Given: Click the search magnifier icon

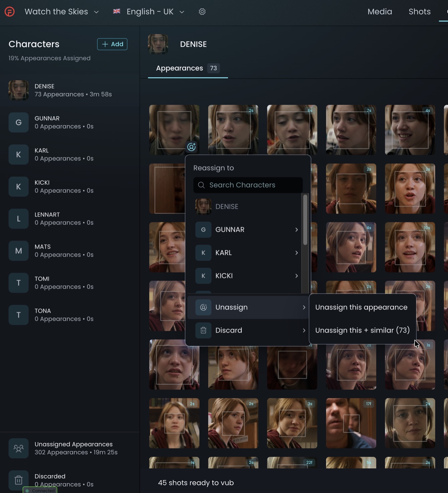Looking at the screenshot, I should click(x=201, y=185).
